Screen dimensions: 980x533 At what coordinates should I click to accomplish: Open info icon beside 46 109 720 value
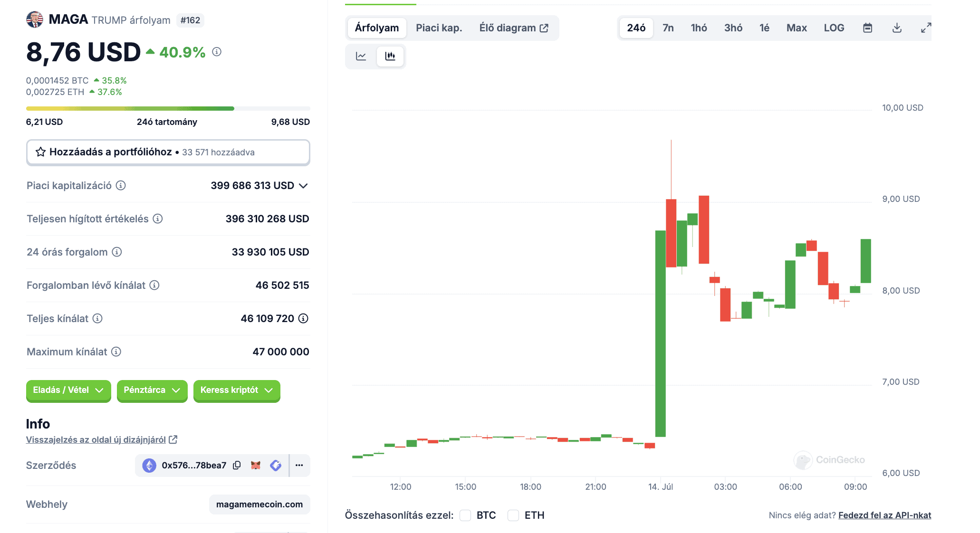click(x=303, y=318)
